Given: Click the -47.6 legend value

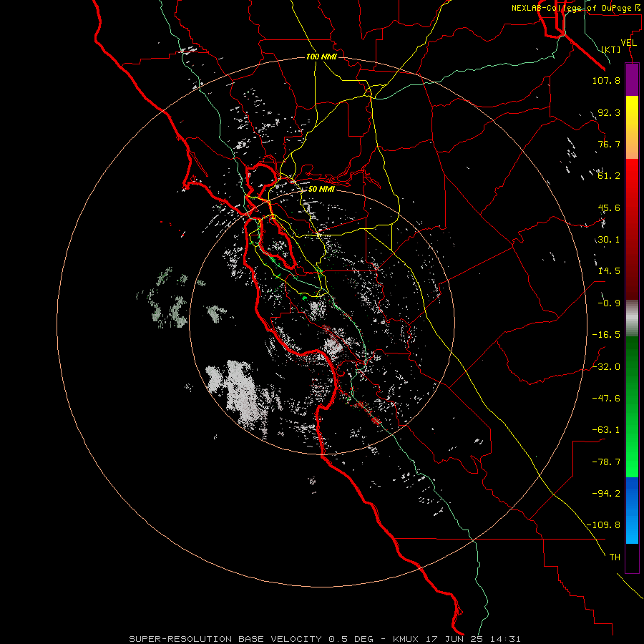Looking at the screenshot, I should pyautogui.click(x=606, y=399).
